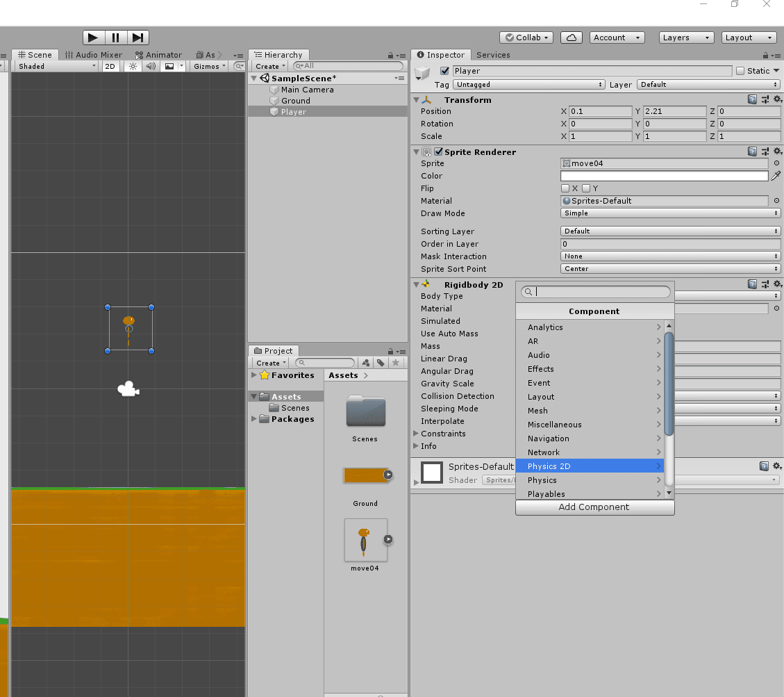The width and height of the screenshot is (784, 697).
Task: Open the Tag dropdown showing Untagged
Action: [528, 84]
